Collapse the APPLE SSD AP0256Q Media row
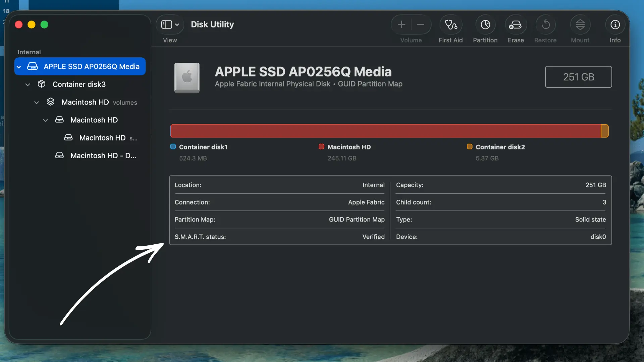The width and height of the screenshot is (644, 362). point(19,67)
